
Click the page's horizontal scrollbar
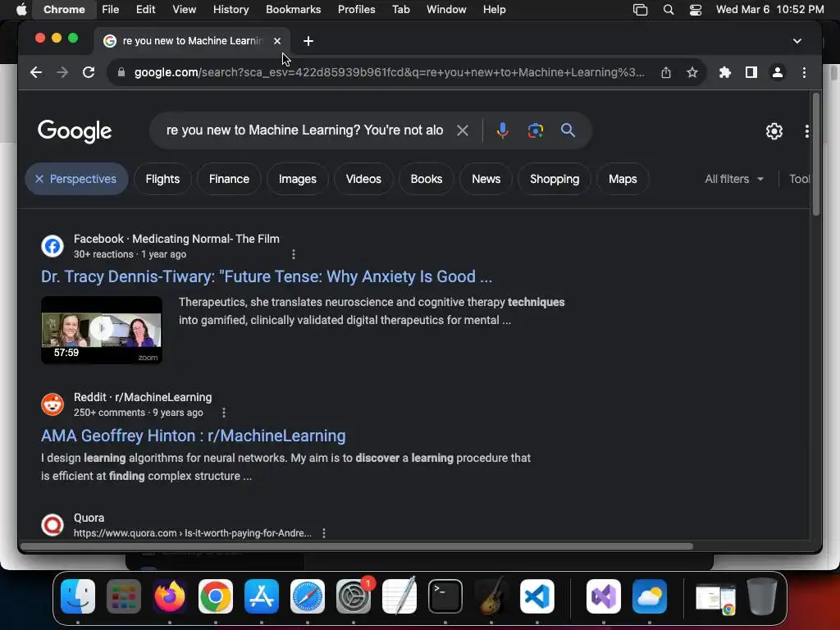point(356,546)
